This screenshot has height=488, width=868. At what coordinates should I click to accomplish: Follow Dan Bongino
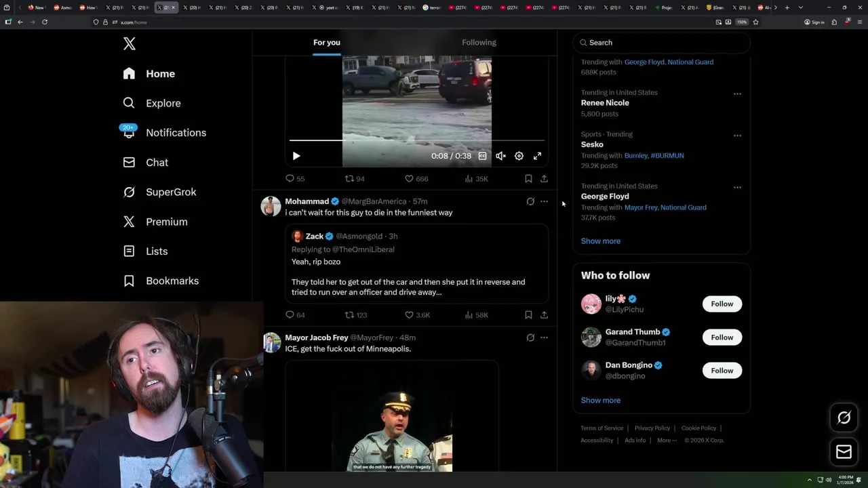pyautogui.click(x=722, y=371)
